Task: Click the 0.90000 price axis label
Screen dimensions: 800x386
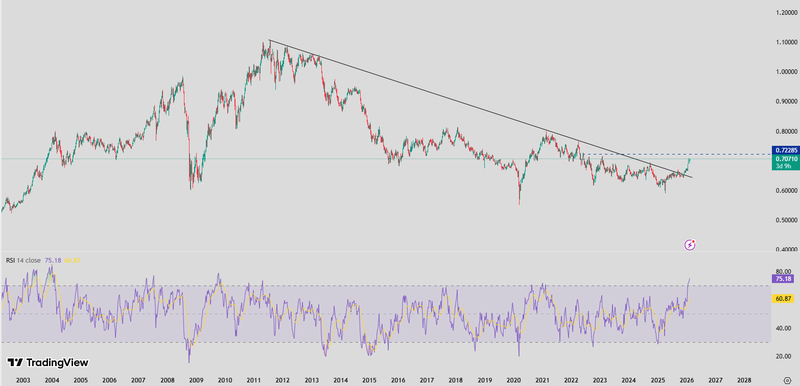Action: (x=786, y=101)
